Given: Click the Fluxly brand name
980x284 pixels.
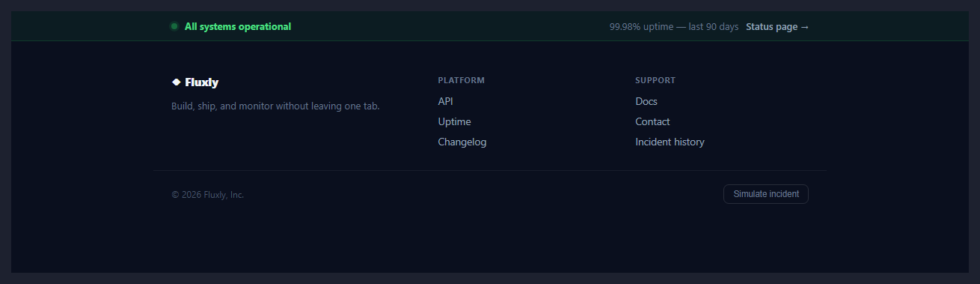Looking at the screenshot, I should coord(202,82).
